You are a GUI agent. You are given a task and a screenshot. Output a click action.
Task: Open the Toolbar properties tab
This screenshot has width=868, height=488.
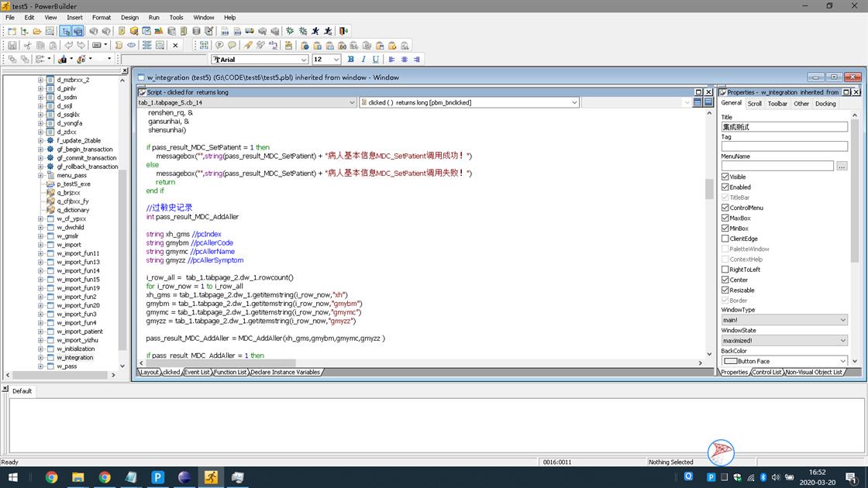click(777, 103)
